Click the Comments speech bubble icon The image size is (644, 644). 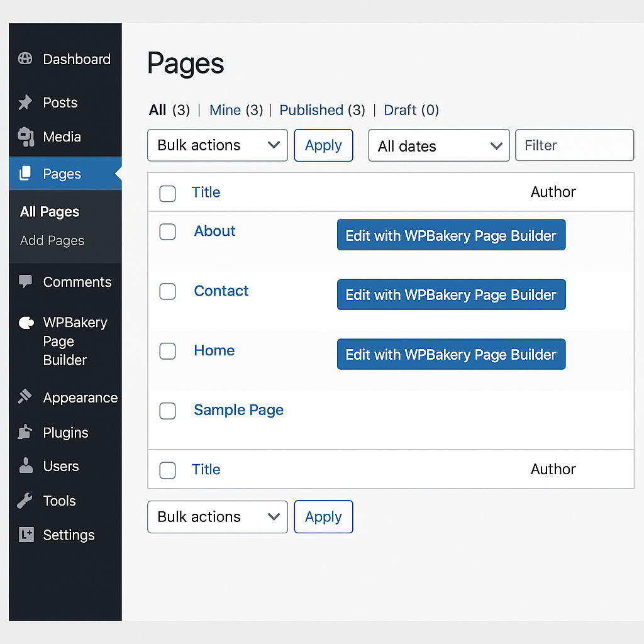25,281
